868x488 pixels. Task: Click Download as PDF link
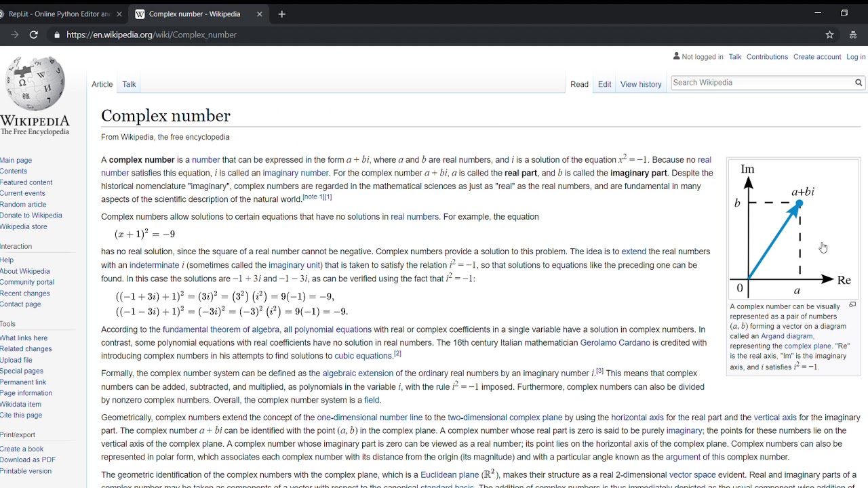[x=28, y=460]
